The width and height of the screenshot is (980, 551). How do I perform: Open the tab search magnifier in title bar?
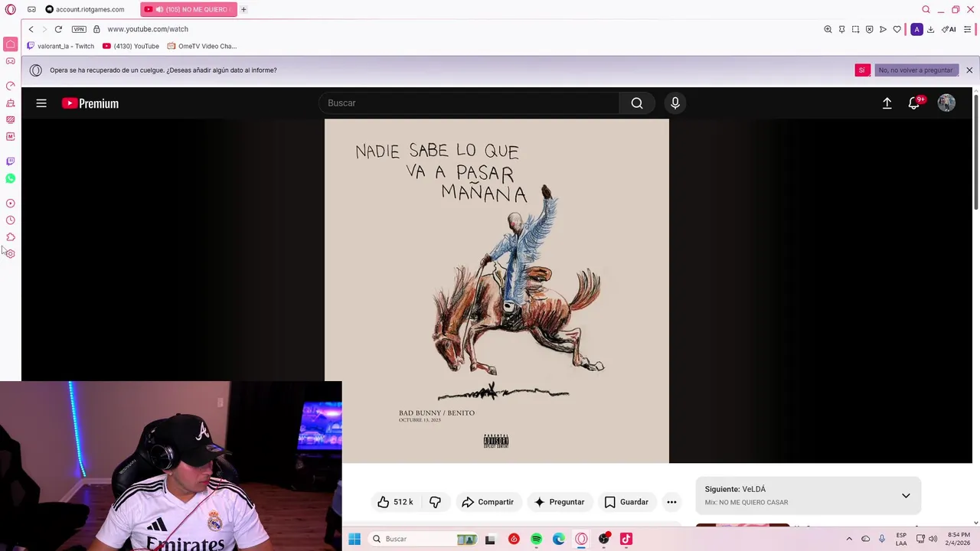point(926,9)
